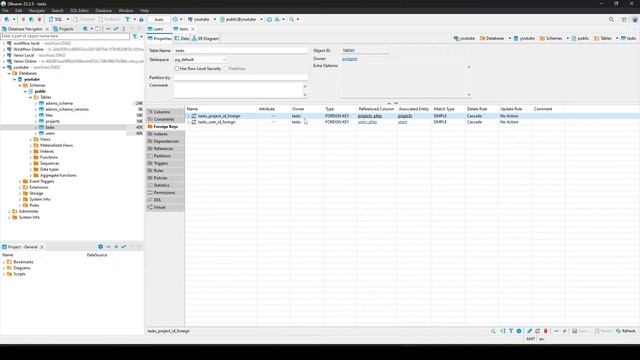
Task: Open the Navigate menu
Action: [37, 11]
